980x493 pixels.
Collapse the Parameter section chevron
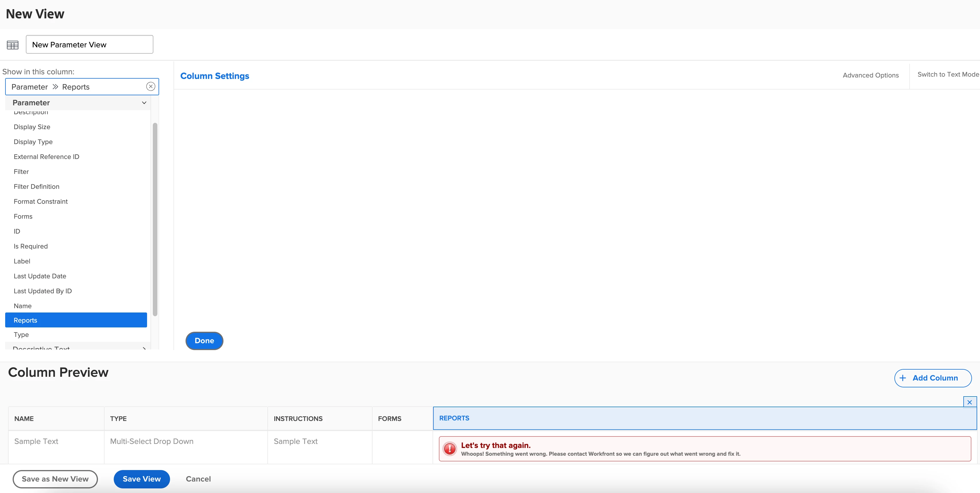[x=144, y=103]
